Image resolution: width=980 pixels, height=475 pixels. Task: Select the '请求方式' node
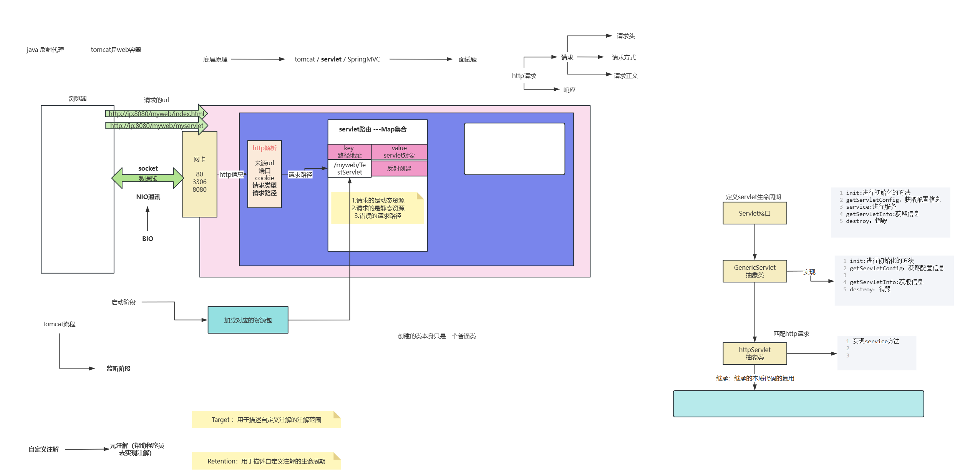tap(624, 57)
